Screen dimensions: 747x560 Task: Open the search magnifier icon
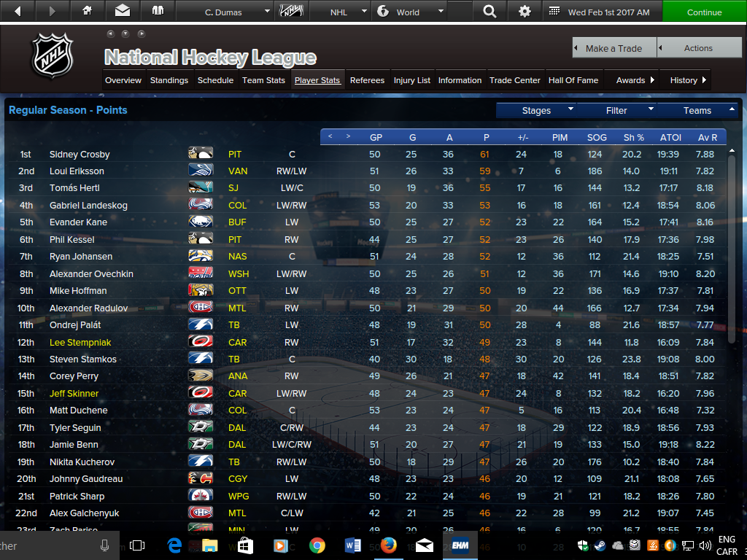(x=489, y=12)
